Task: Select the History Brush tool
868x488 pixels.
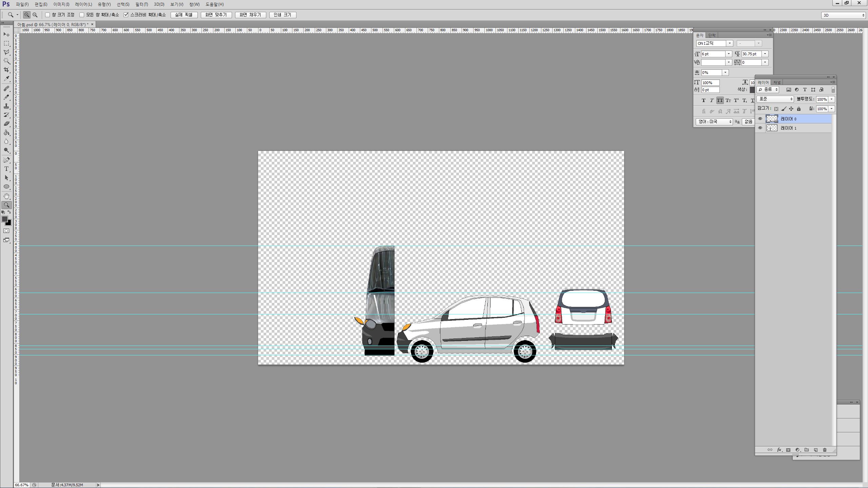Action: [x=6, y=115]
